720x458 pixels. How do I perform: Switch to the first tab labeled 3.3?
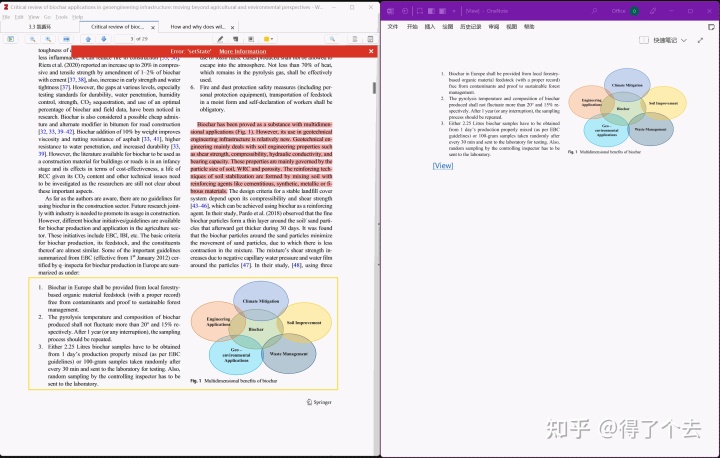[x=40, y=27]
